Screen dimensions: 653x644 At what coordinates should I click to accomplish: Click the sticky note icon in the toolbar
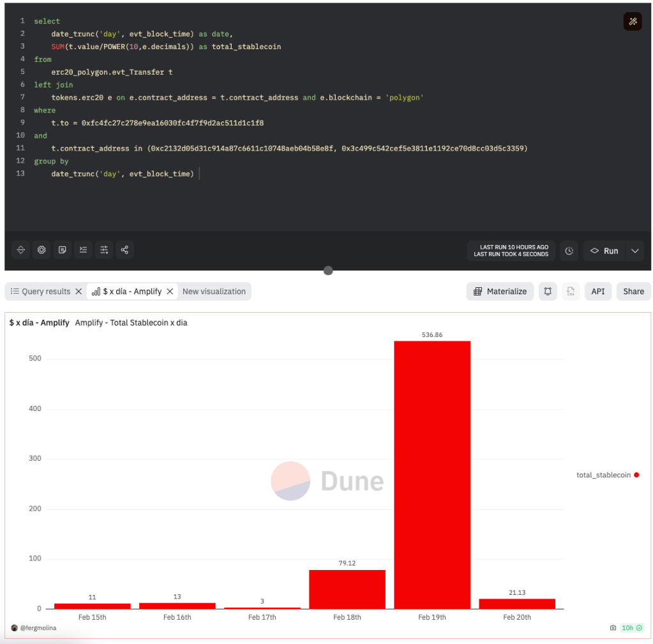63,250
